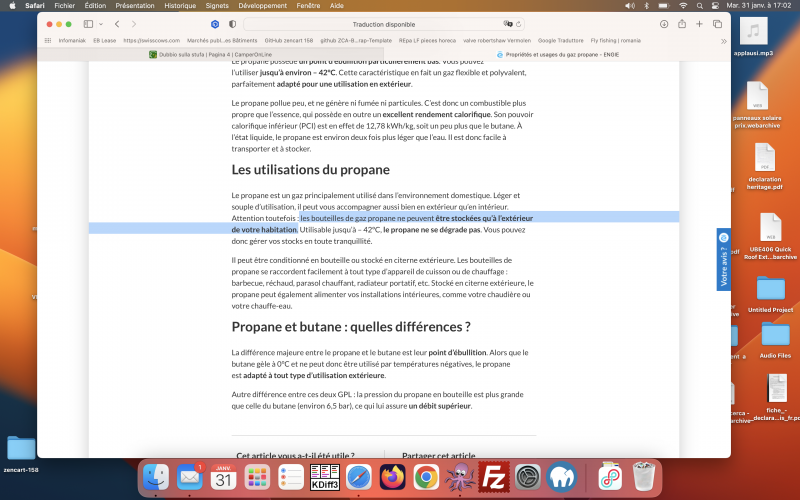Launch MAMP elephant app from the Dock
Image resolution: width=800 pixels, height=500 pixels.
(561, 478)
